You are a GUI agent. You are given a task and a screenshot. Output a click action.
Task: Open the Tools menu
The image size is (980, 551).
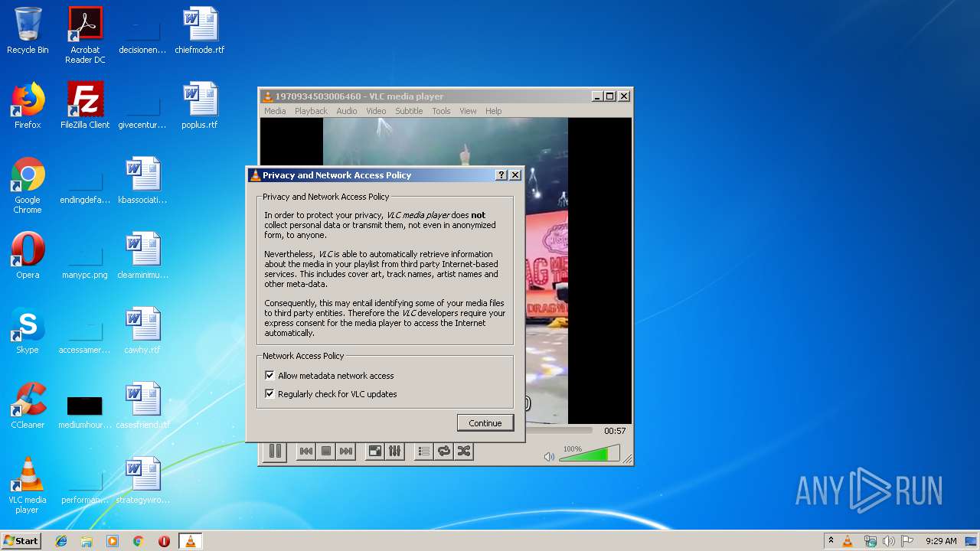pyautogui.click(x=441, y=111)
